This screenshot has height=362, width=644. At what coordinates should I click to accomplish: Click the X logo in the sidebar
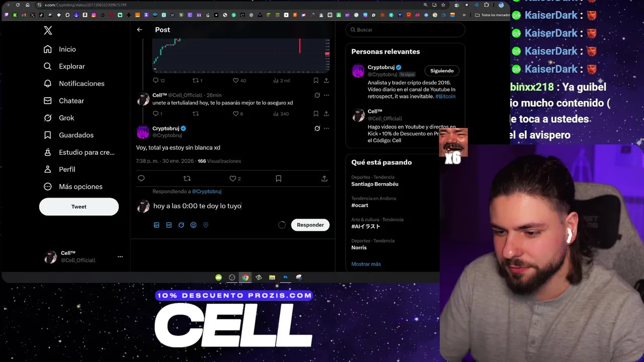coord(48,31)
